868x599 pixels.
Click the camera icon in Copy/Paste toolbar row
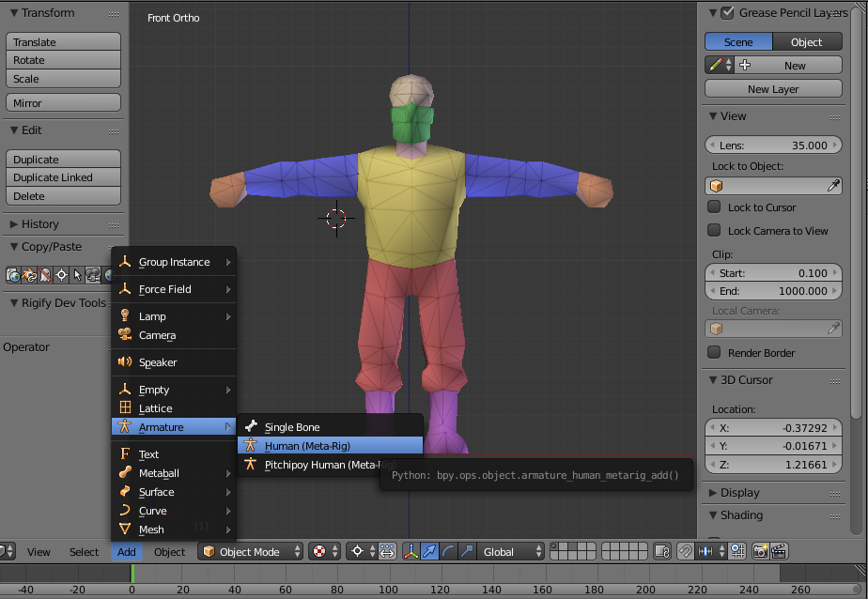point(93,275)
